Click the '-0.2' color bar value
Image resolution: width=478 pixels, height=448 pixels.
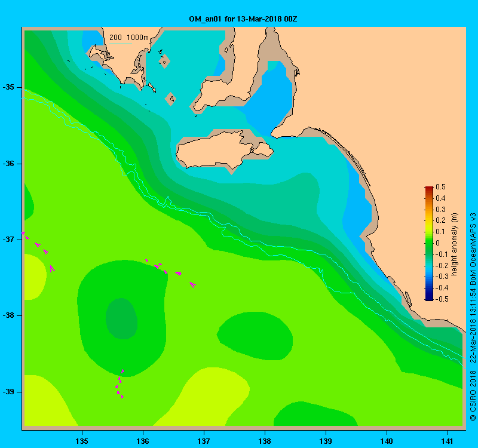click(x=442, y=265)
